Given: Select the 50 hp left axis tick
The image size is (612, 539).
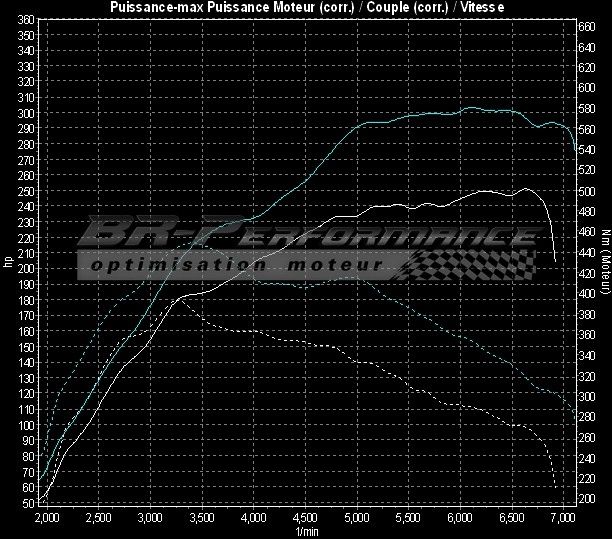Looking at the screenshot, I should click(28, 503).
